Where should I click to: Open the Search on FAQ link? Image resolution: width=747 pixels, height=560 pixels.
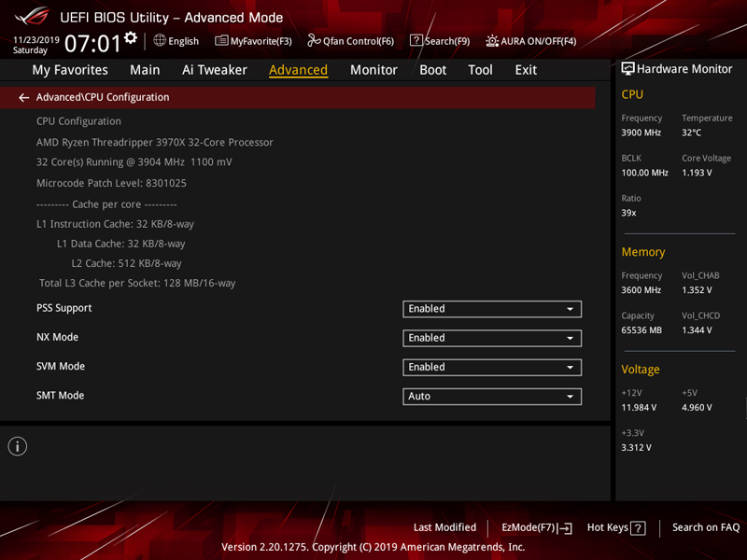pyautogui.click(x=705, y=528)
